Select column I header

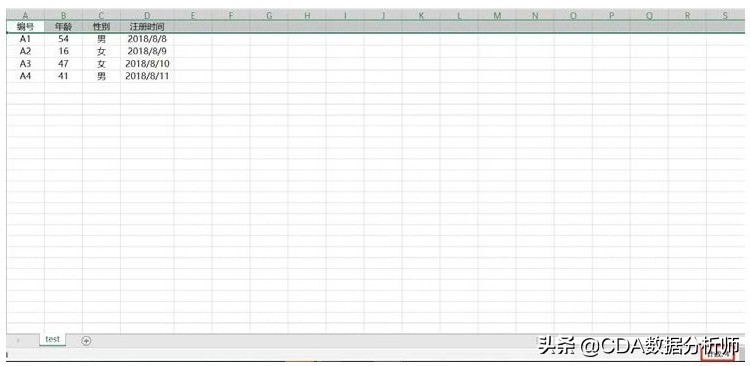[345, 15]
